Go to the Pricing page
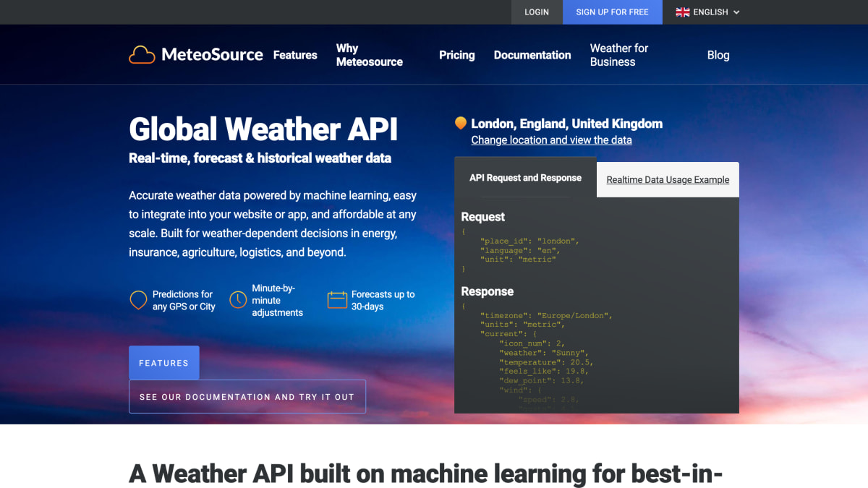The height and width of the screenshot is (488, 868). 457,55
